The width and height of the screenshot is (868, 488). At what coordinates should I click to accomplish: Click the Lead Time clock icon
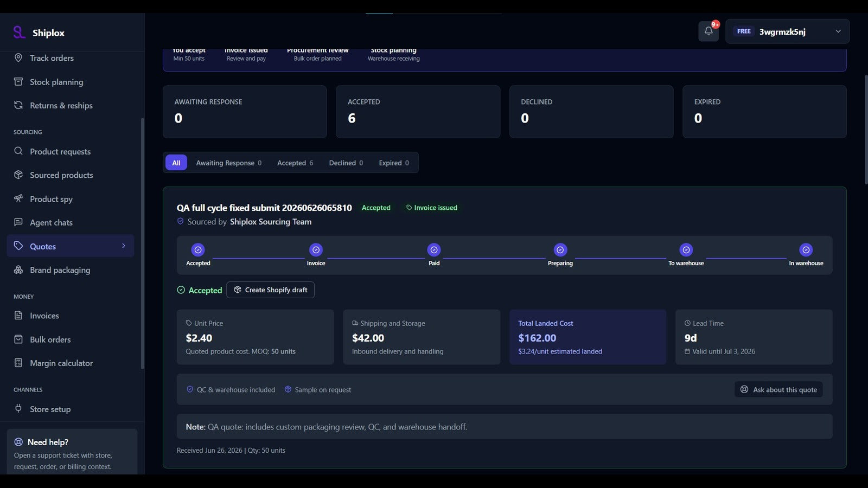(x=687, y=323)
